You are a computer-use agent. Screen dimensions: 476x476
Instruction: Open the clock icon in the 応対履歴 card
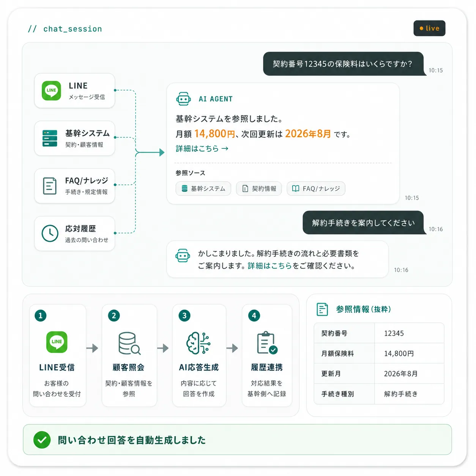pos(50,233)
